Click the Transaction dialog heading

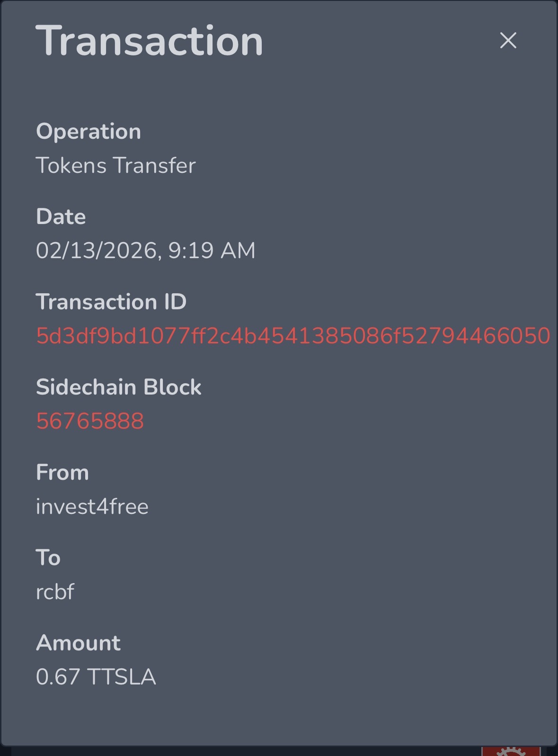[x=149, y=41]
